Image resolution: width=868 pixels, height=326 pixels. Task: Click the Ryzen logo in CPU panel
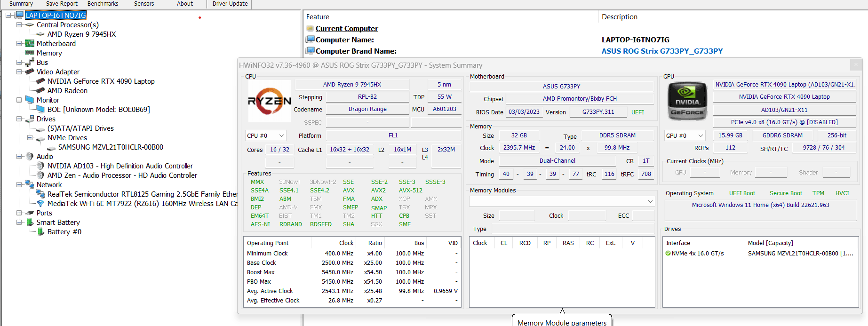pyautogui.click(x=270, y=101)
